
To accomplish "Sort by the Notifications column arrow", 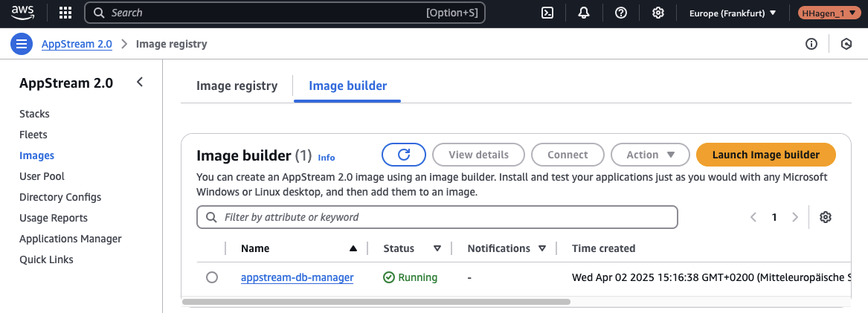I will point(542,249).
